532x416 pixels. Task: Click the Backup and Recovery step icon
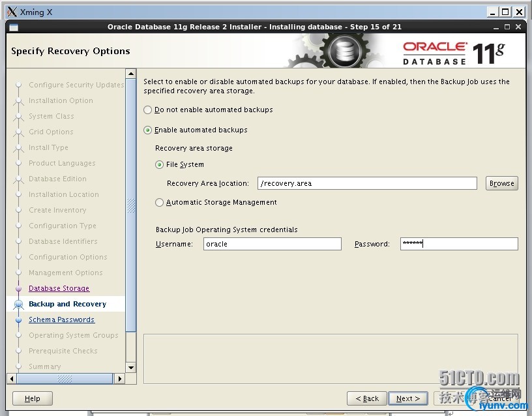click(x=19, y=305)
